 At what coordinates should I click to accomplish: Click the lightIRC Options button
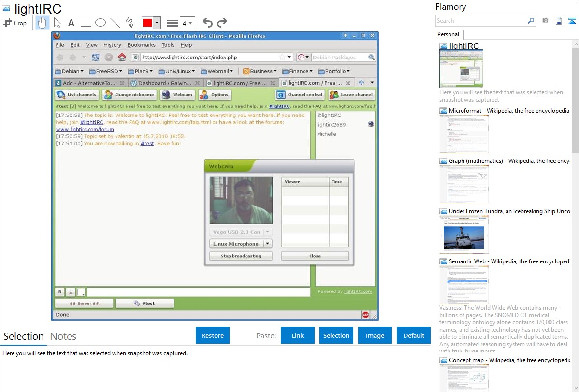pos(215,95)
